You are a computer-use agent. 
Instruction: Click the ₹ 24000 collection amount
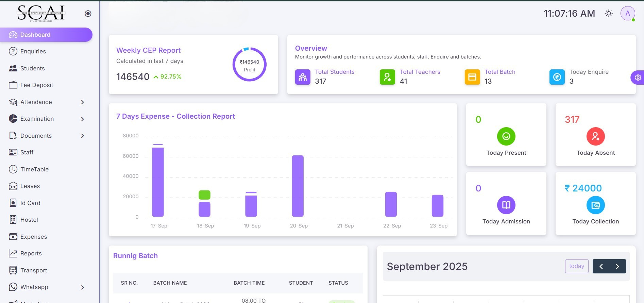pos(583,188)
